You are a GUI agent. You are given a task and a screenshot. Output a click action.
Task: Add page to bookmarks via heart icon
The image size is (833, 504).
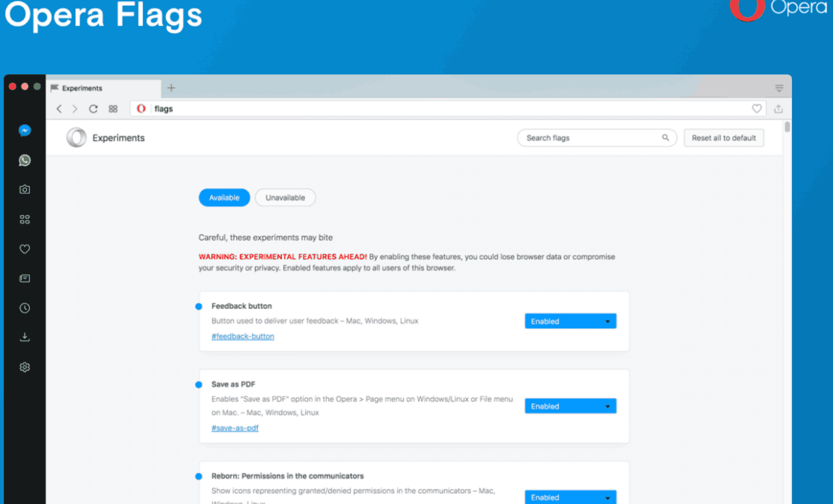click(756, 109)
